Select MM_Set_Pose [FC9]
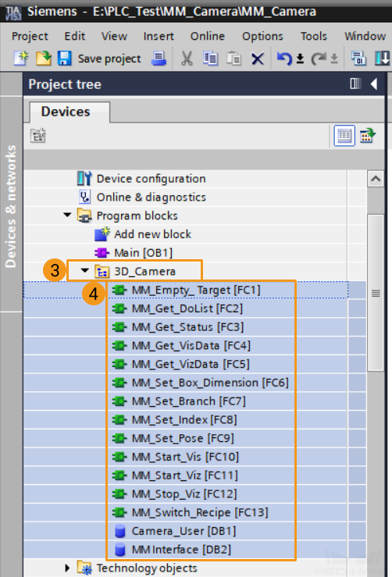The image size is (392, 577). pos(183,438)
